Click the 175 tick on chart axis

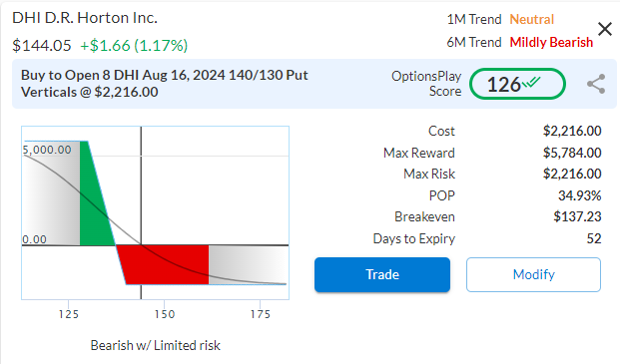pos(261,314)
